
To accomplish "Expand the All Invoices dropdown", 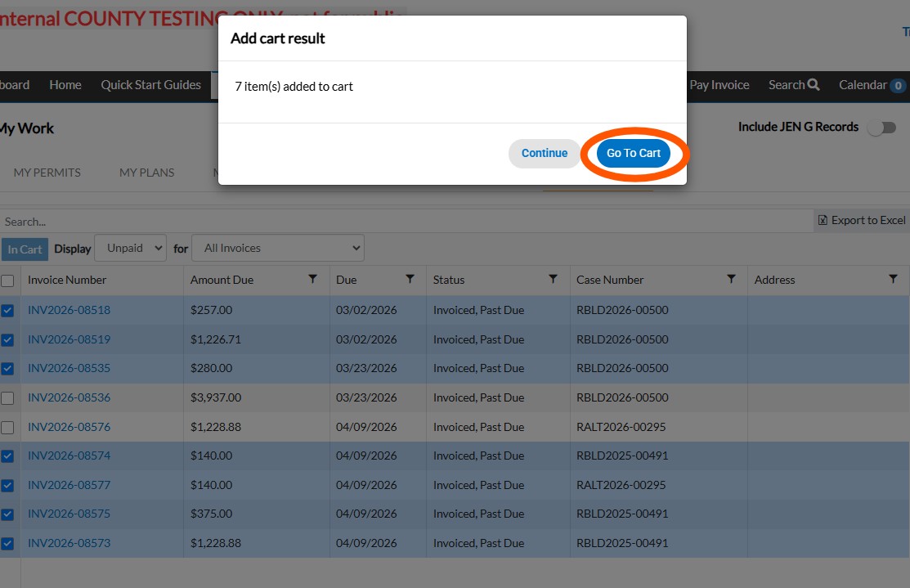I will 278,248.
